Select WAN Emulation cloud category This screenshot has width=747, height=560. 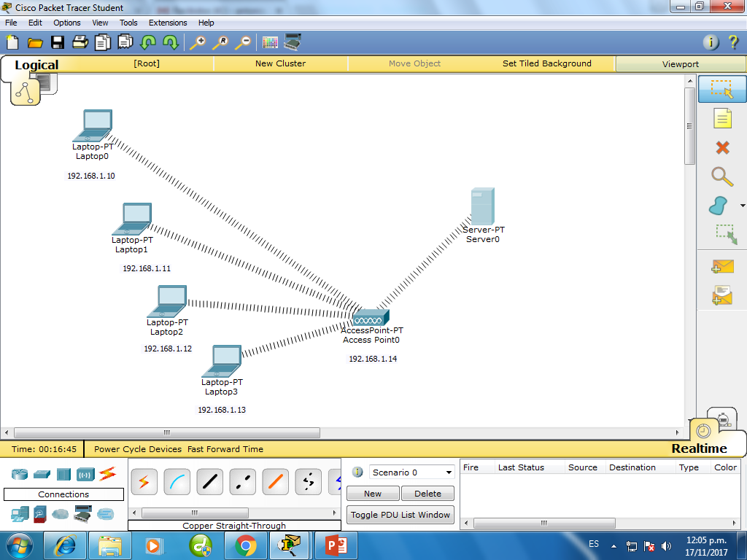tap(60, 515)
